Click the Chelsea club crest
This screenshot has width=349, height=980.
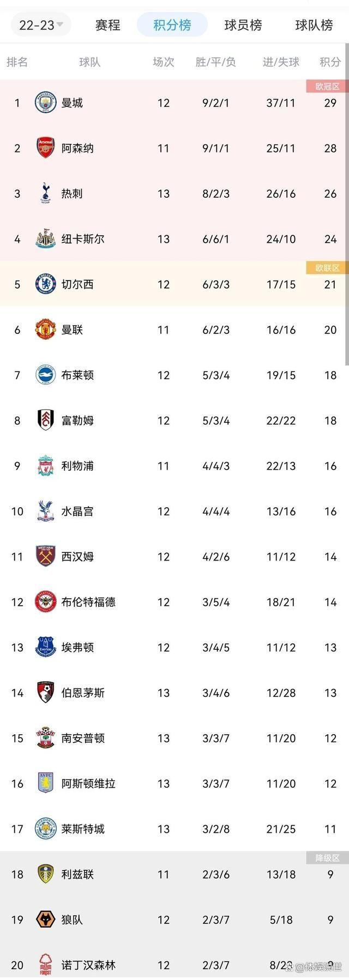click(x=46, y=284)
